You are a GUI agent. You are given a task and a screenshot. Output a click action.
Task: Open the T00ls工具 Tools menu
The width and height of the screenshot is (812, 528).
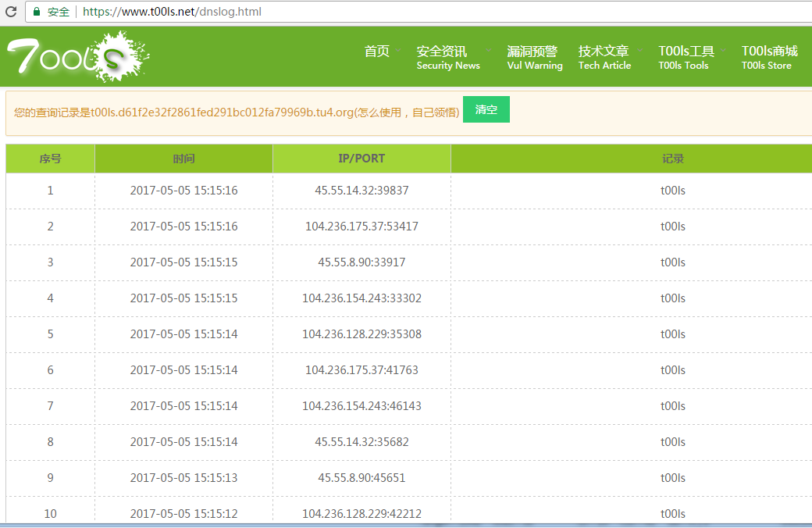[686, 58]
